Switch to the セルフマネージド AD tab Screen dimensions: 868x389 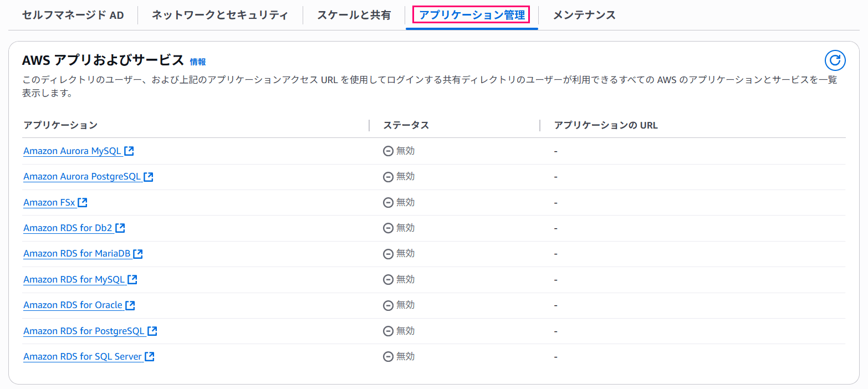(x=73, y=15)
